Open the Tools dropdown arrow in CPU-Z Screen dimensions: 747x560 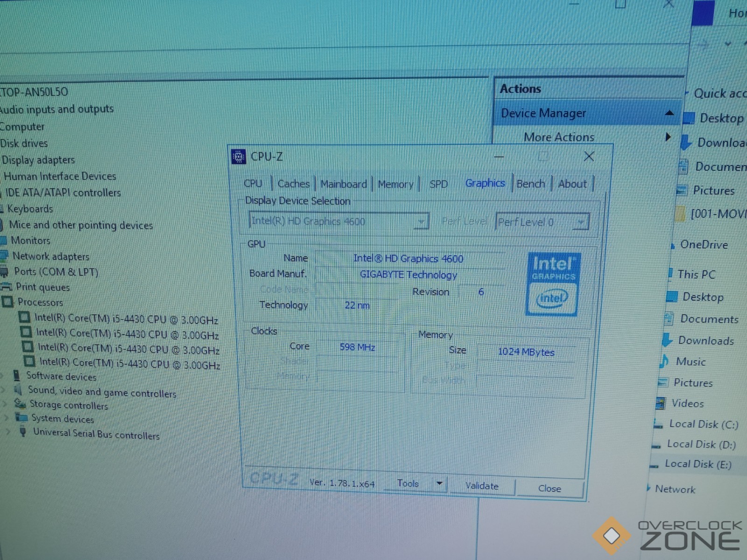pyautogui.click(x=439, y=484)
